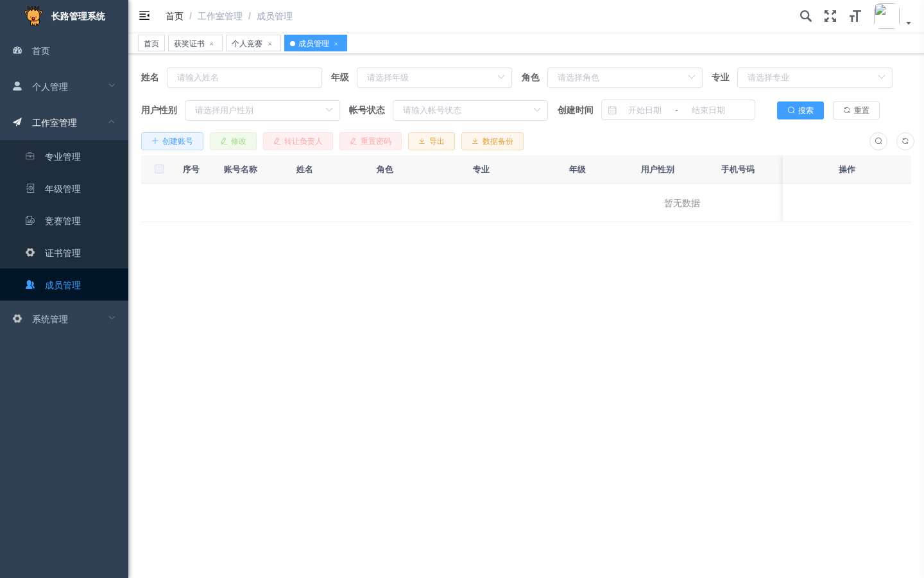Expand the 系统管理 sidebar menu
Screen dimensions: 924x578
[x=64, y=319]
